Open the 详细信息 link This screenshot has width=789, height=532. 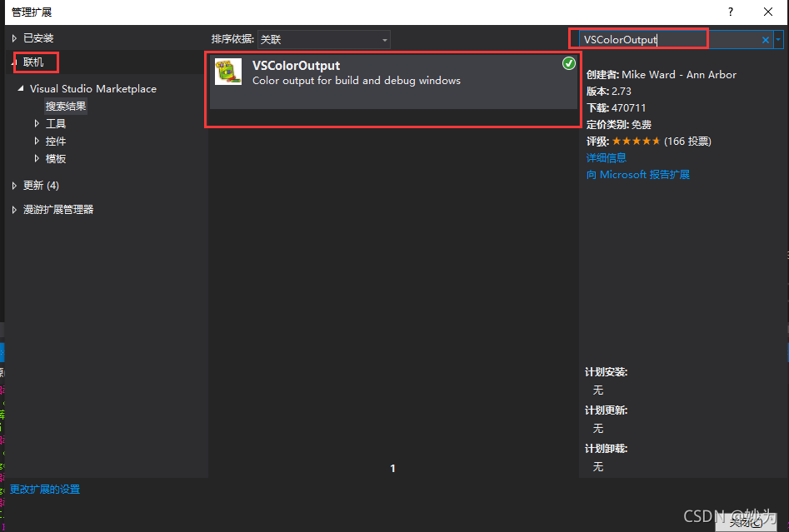(607, 158)
